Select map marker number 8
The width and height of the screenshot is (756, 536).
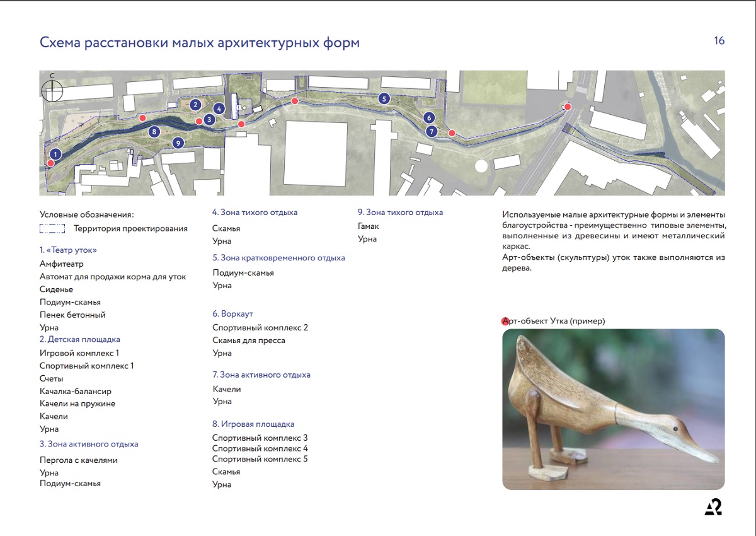point(154,132)
